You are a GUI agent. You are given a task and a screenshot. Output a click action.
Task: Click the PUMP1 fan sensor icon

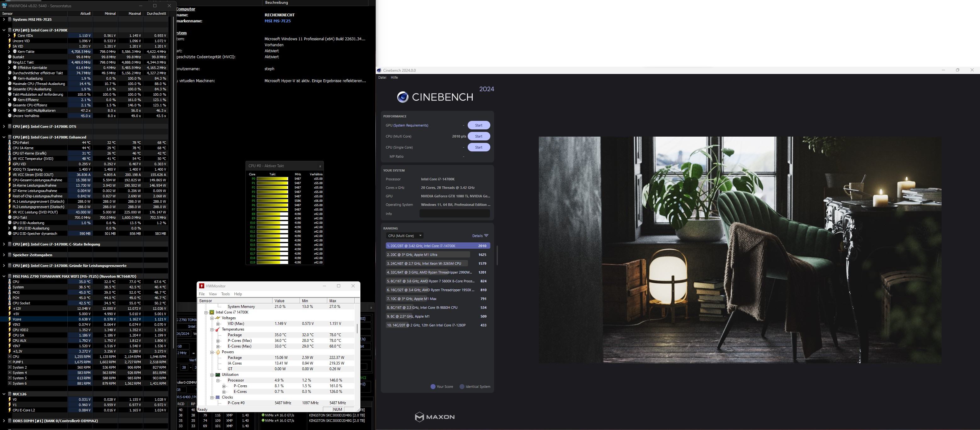9,362
